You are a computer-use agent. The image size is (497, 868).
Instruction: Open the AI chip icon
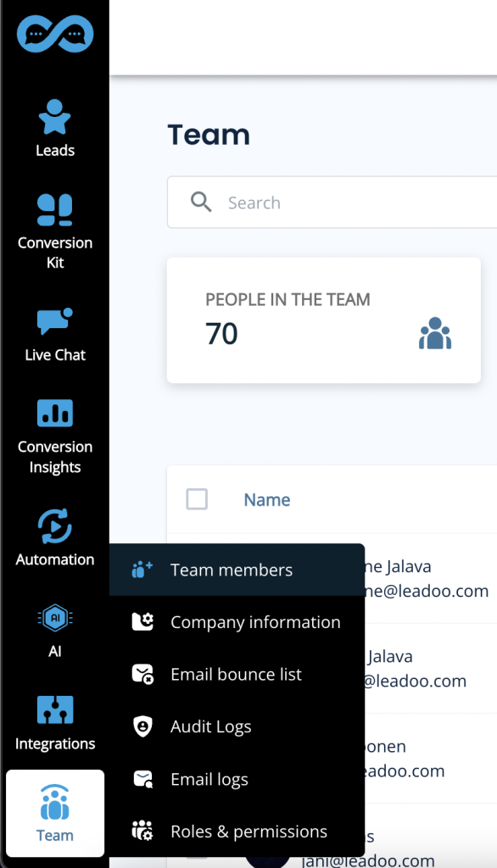pyautogui.click(x=55, y=618)
